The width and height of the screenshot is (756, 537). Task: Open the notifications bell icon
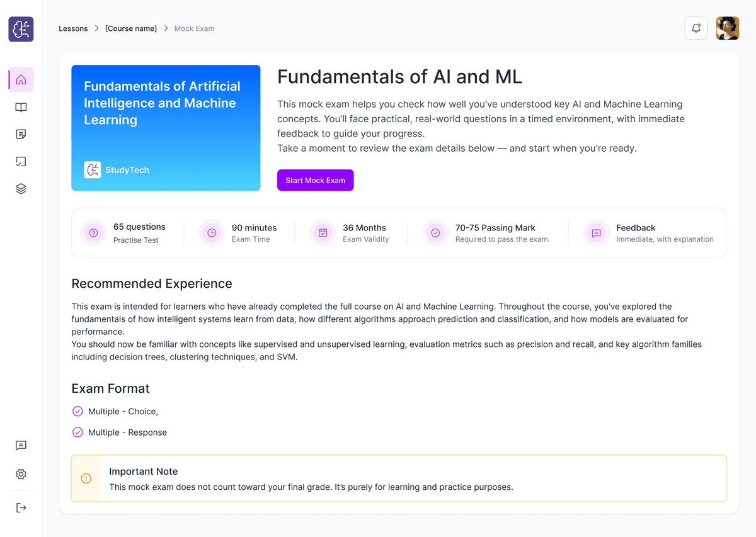696,28
